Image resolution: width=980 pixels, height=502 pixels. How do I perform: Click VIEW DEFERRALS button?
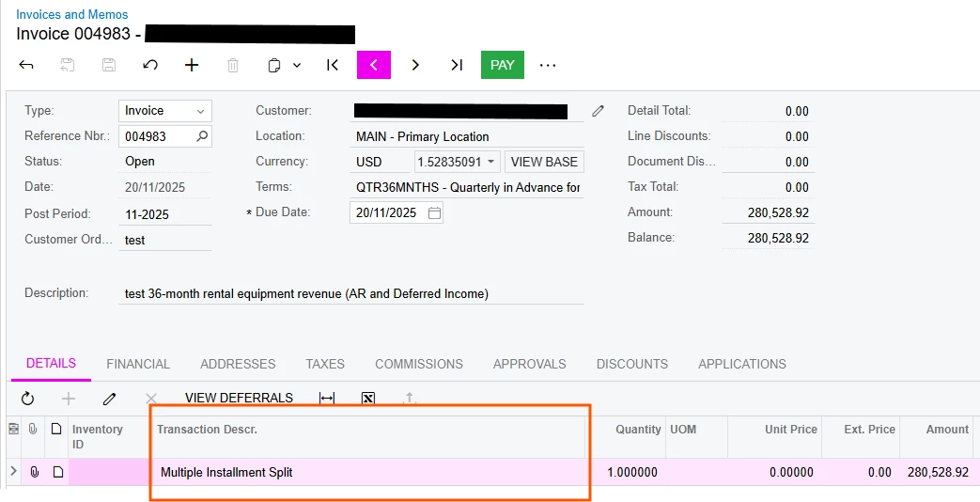pos(239,398)
